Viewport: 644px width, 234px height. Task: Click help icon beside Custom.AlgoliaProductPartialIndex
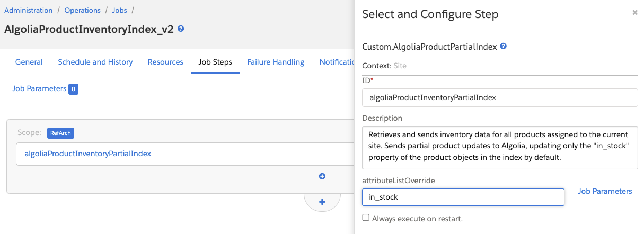[x=503, y=47]
